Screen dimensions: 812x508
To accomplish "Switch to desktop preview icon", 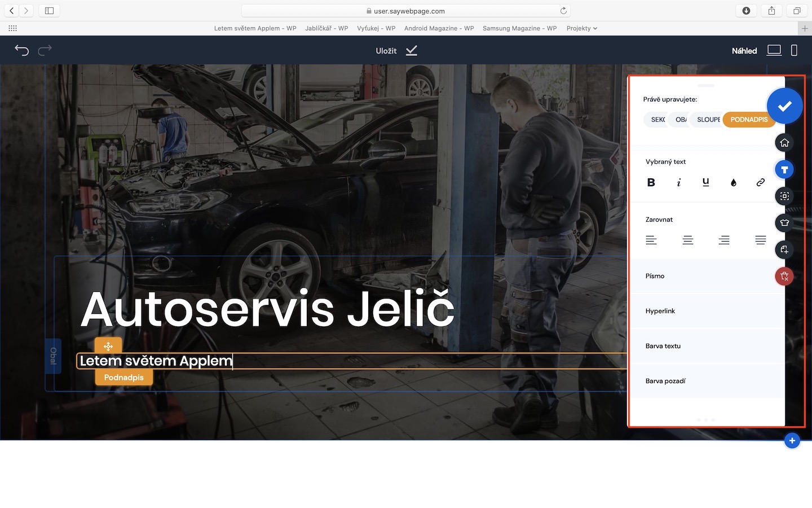I will tap(774, 50).
